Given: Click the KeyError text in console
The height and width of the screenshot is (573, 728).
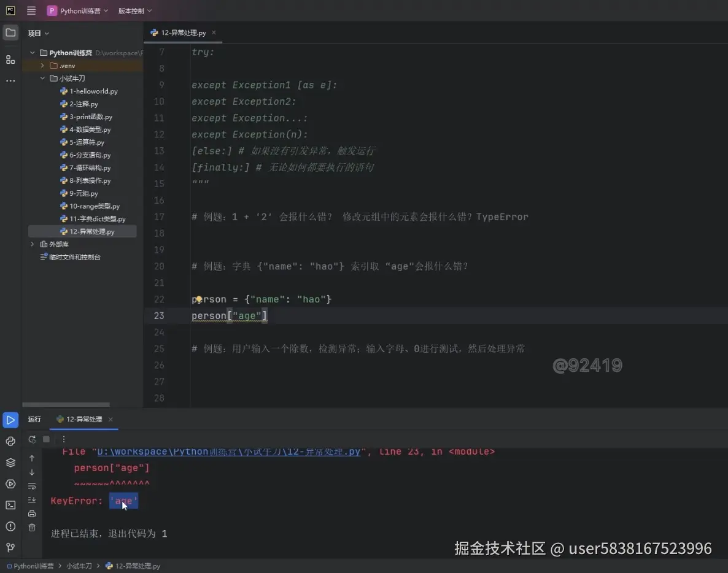Looking at the screenshot, I should [76, 501].
